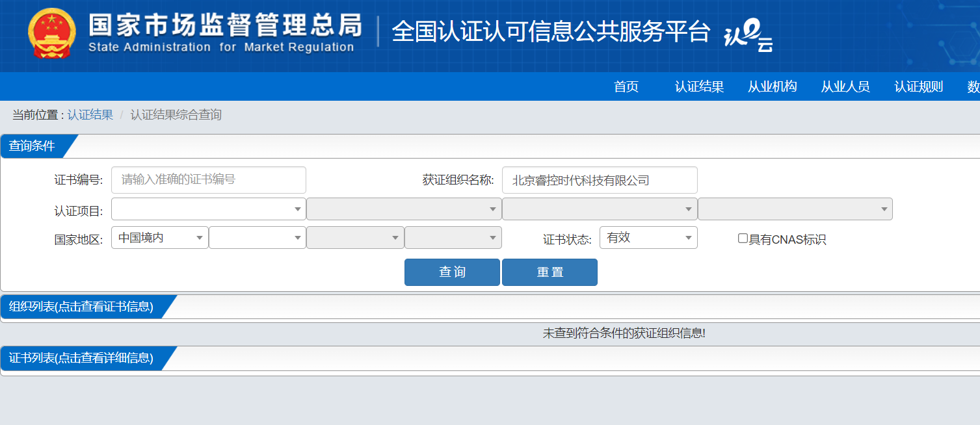Viewport: 980px width, 425px height.
Task: Click the 未查到符合条件的获证组织信息 message
Action: pyautogui.click(x=624, y=333)
